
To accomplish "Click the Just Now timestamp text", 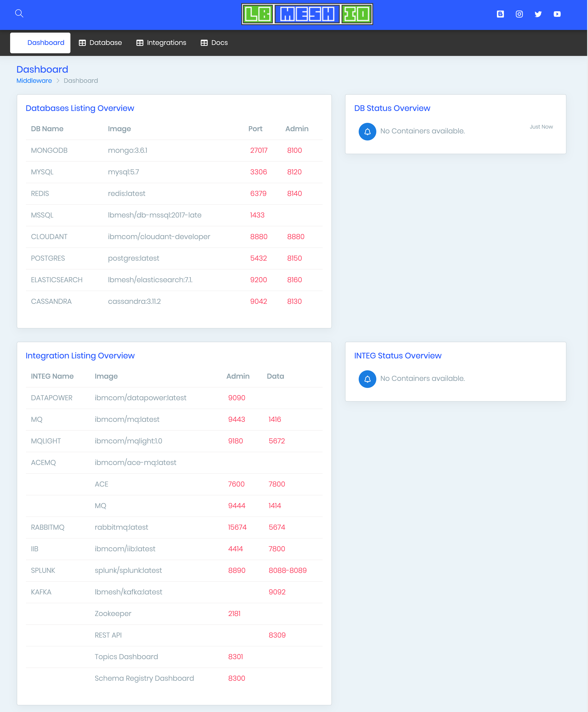I will [541, 126].
